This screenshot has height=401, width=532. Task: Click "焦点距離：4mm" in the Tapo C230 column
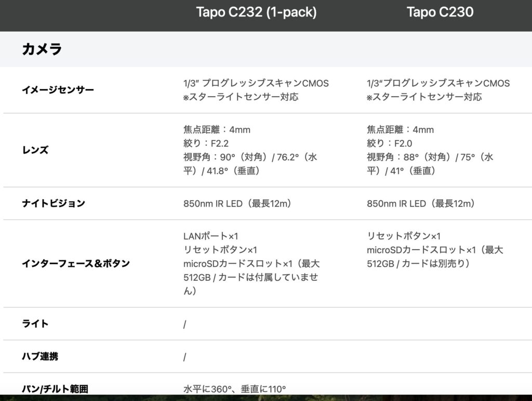click(x=401, y=130)
